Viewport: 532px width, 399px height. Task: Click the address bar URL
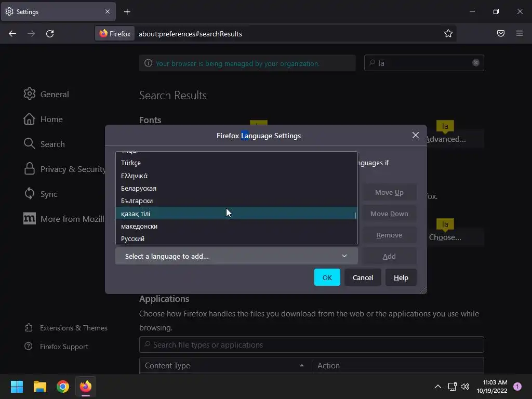[190, 34]
